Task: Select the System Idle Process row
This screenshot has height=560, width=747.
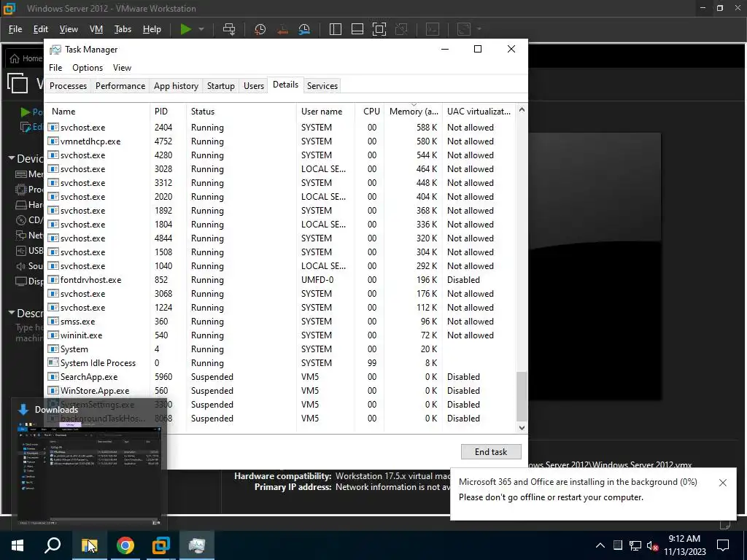Action: point(281,363)
